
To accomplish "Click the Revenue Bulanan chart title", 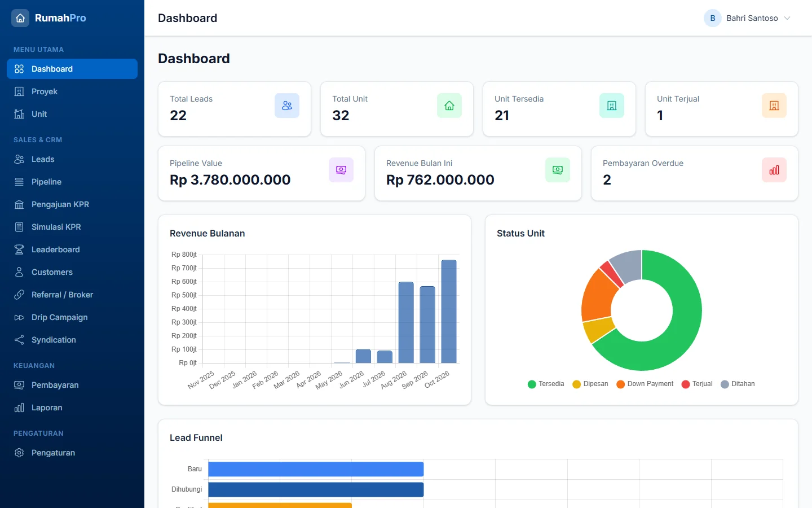I will 208,233.
